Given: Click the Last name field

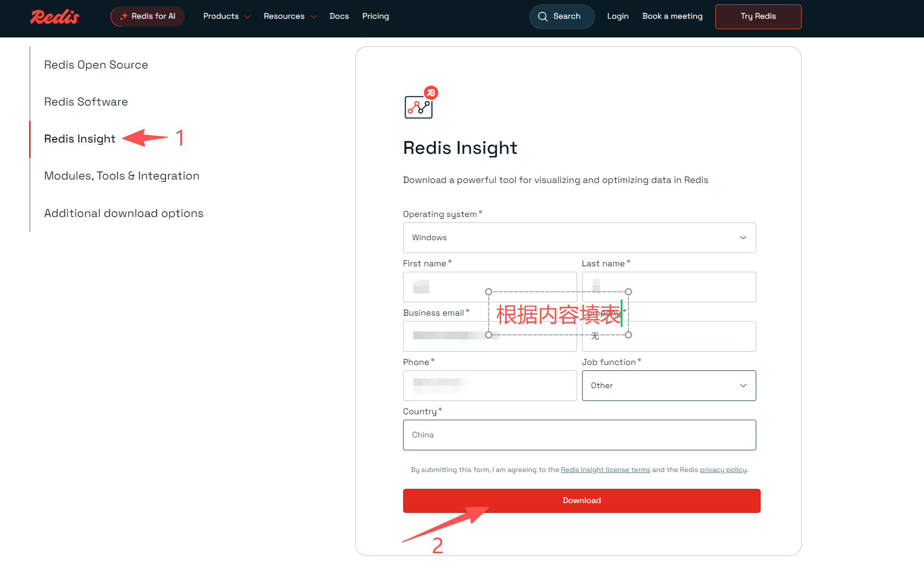Looking at the screenshot, I should pyautogui.click(x=669, y=287).
